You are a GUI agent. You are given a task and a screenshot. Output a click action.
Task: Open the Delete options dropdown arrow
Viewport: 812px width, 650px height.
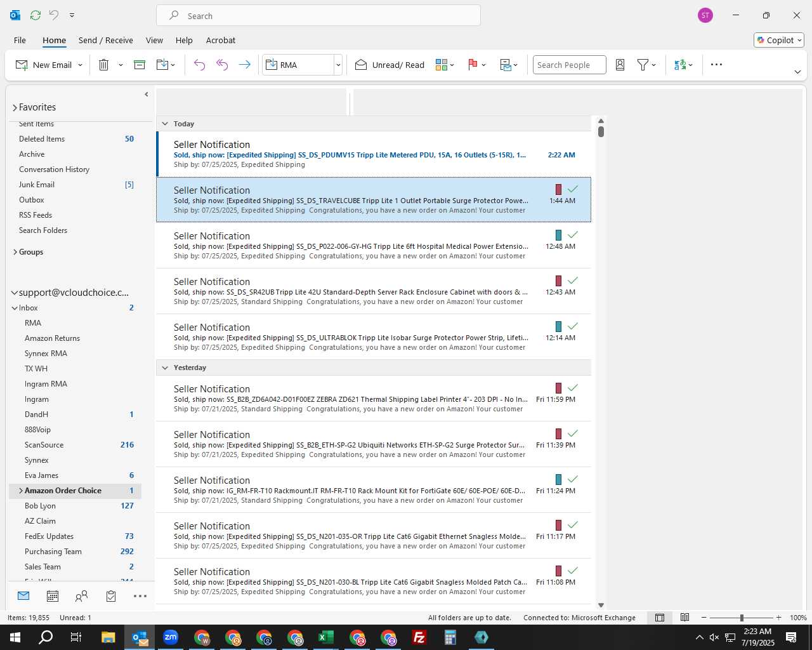(x=121, y=65)
